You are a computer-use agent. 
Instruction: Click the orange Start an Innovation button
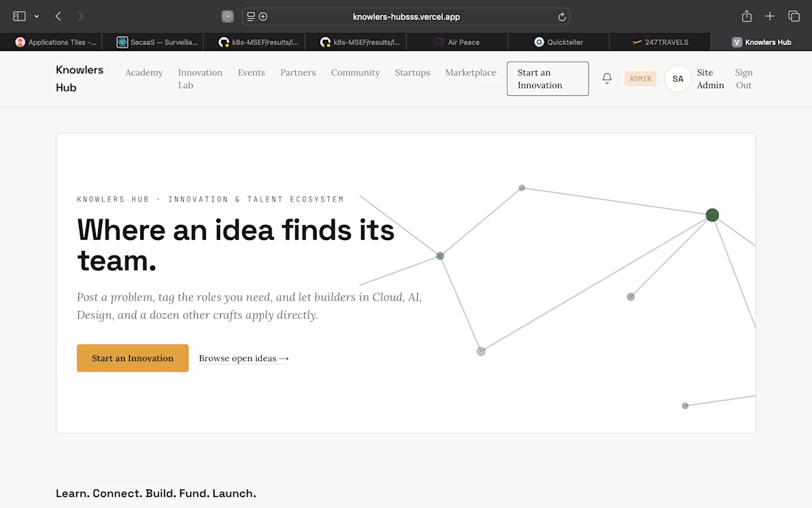tap(133, 358)
